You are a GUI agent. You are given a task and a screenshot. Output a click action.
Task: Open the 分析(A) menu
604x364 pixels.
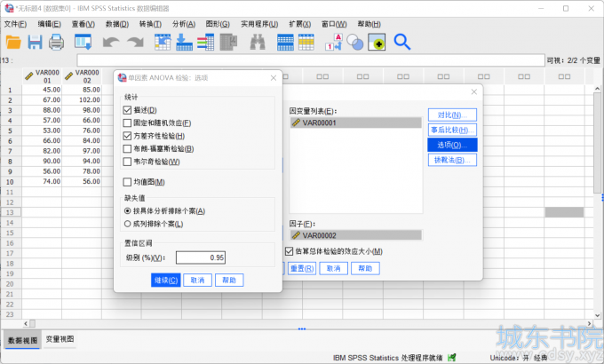(x=184, y=24)
